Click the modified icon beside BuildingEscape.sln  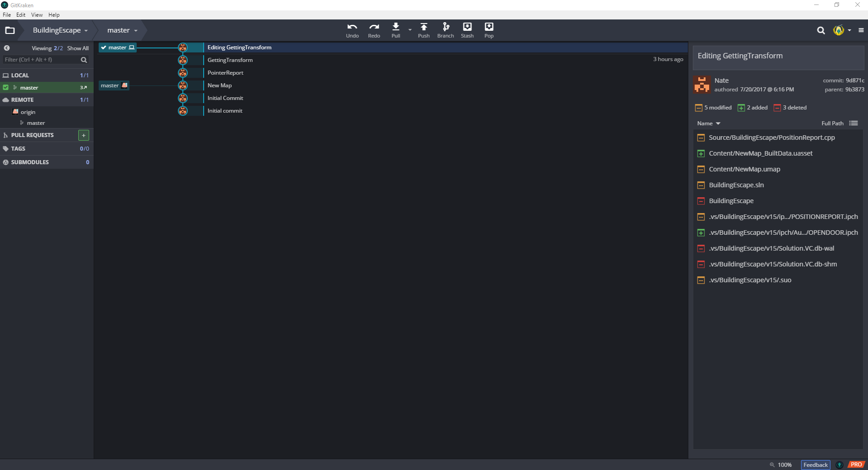[701, 185]
